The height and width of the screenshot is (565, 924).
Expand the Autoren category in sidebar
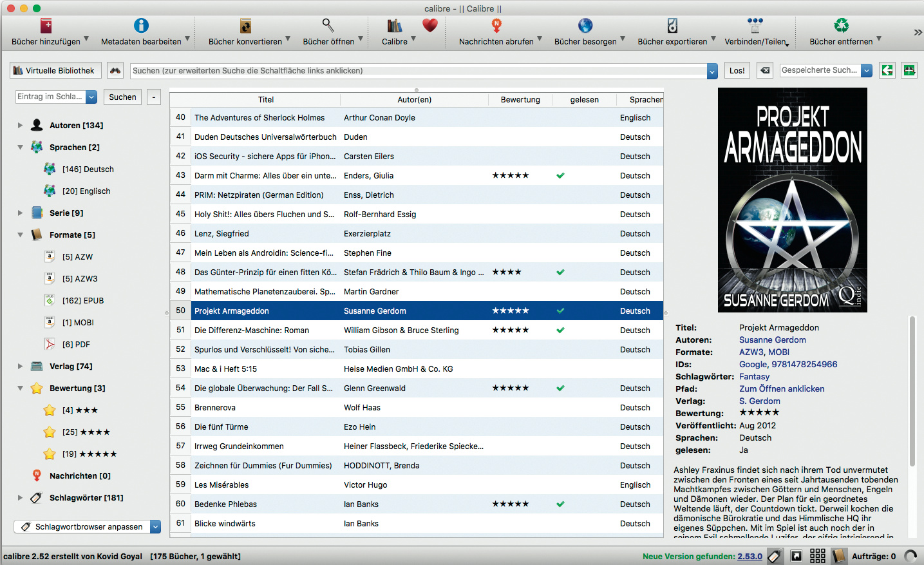(x=20, y=126)
